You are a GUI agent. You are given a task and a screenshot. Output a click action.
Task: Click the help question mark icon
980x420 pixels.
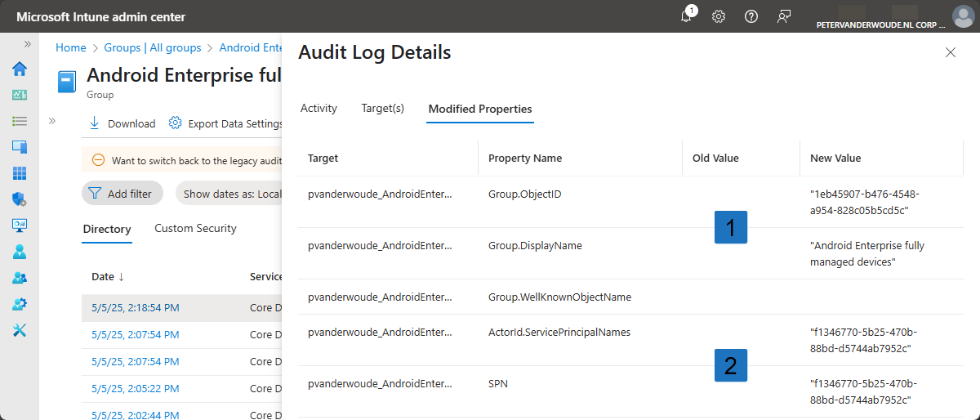coord(751,16)
